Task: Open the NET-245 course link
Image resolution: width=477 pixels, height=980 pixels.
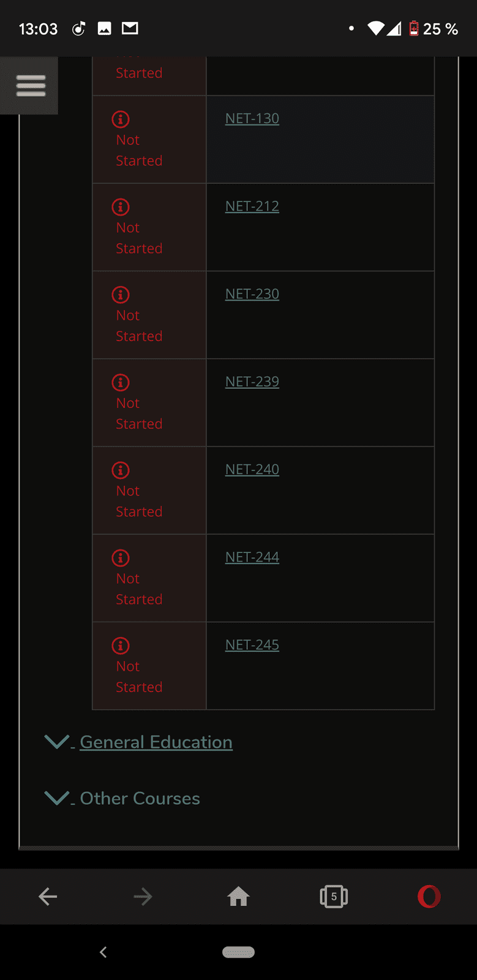Action: tap(252, 645)
